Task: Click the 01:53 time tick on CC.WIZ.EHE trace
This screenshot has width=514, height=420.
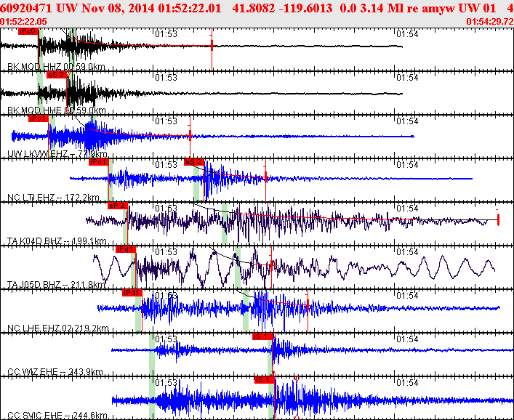Action: tap(166, 339)
